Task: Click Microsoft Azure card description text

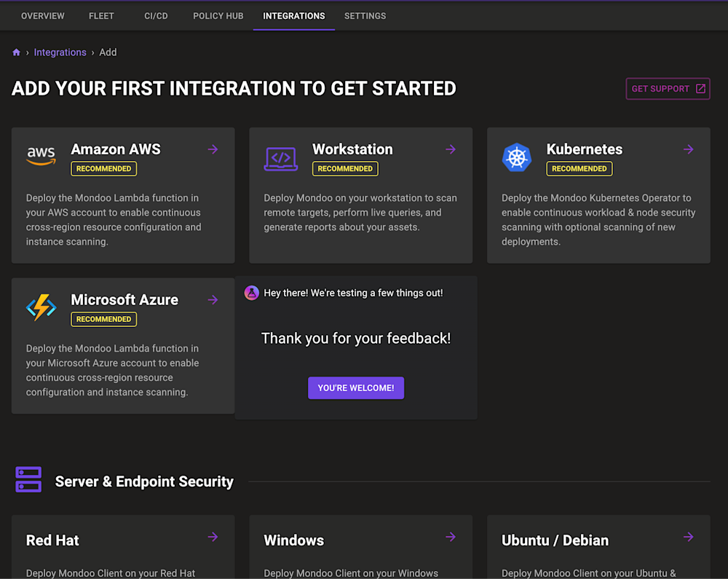Action: (x=112, y=370)
